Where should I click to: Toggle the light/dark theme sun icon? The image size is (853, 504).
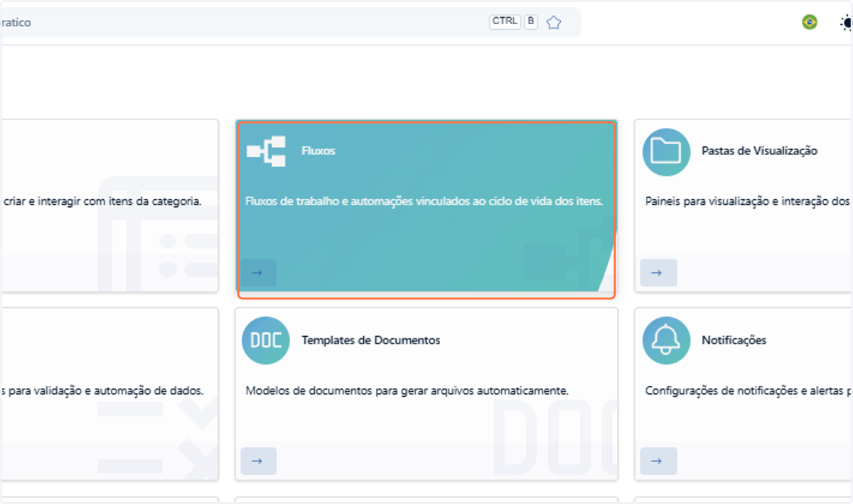(x=846, y=23)
